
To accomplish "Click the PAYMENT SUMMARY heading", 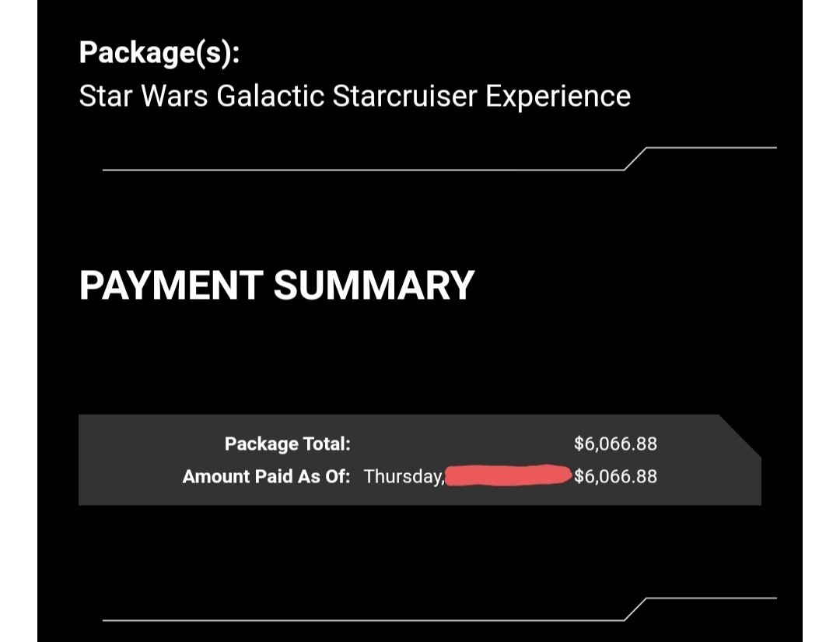I will pyautogui.click(x=277, y=285).
